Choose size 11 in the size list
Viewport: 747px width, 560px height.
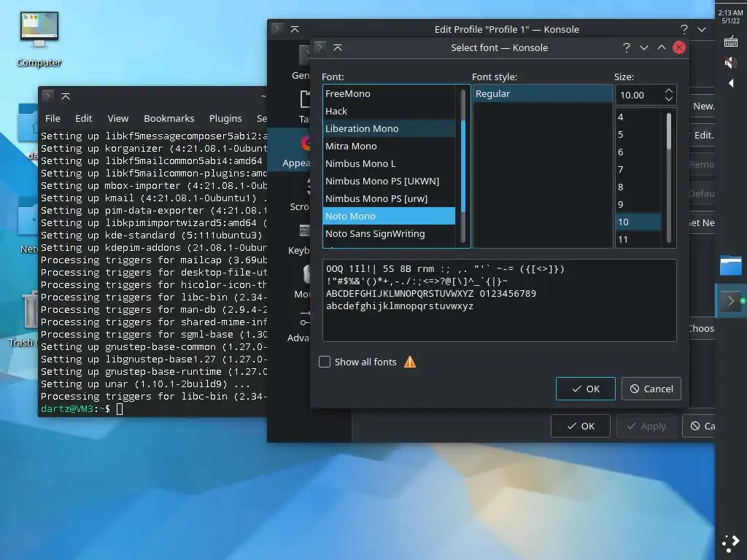[638, 239]
